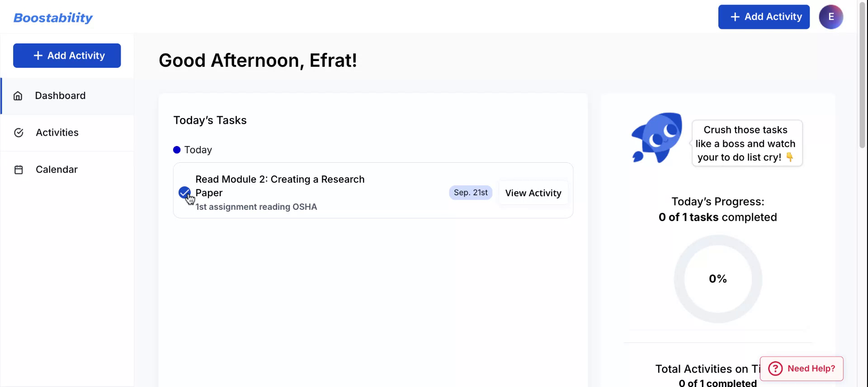The height and width of the screenshot is (387, 868).
Task: Click the 0% progress ring
Action: (718, 279)
